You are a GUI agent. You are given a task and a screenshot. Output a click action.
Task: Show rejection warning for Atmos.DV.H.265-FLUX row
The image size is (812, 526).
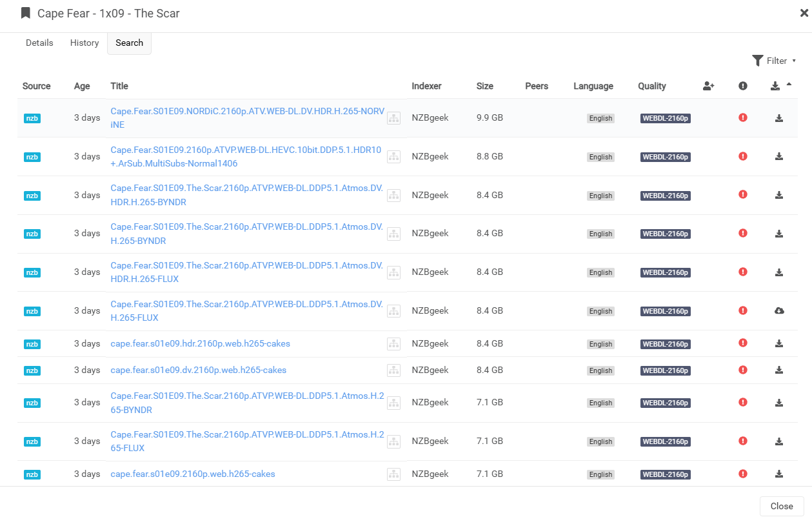pos(743,310)
